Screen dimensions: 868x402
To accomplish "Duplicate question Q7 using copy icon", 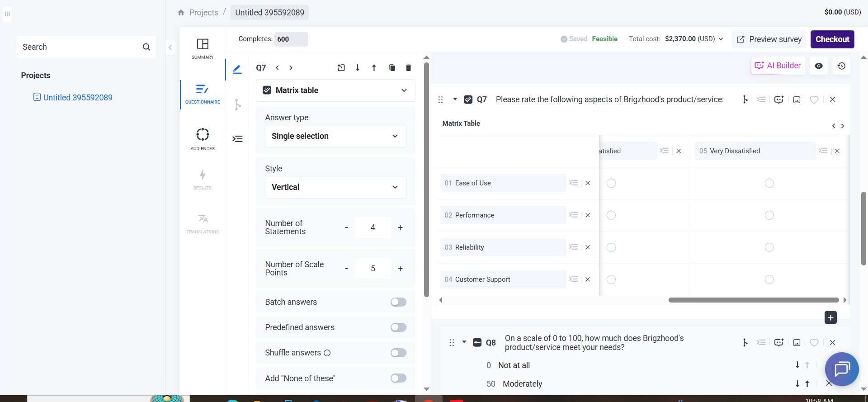I will click(392, 68).
